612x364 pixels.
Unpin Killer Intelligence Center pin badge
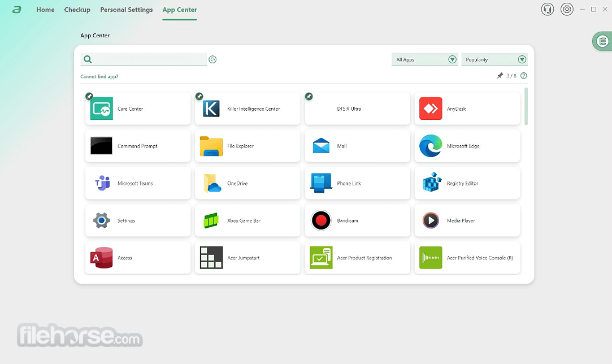[199, 96]
